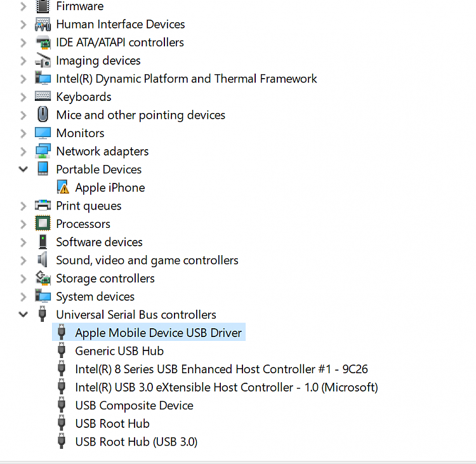
Task: Expand the System devices category
Action: click(x=23, y=296)
